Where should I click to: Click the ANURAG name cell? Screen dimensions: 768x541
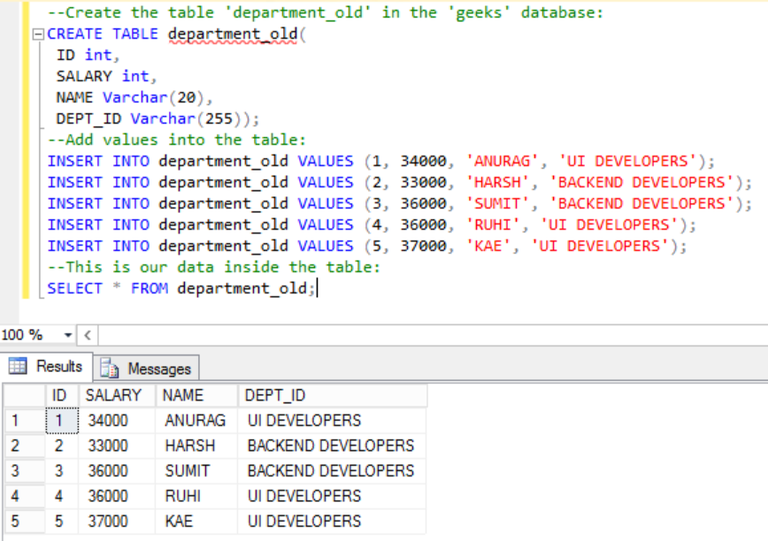195,421
